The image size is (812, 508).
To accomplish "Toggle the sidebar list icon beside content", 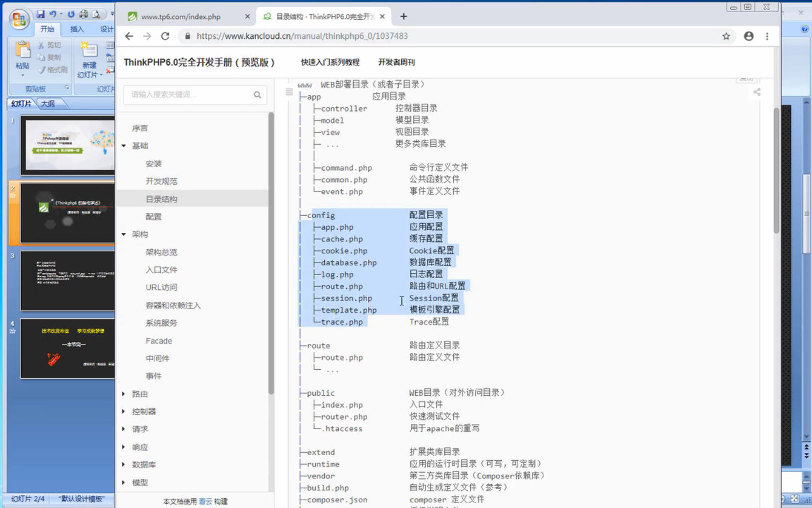I will (x=289, y=92).
